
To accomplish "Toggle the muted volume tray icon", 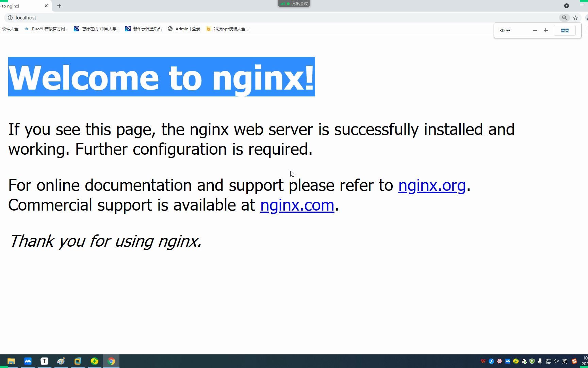I will [x=557, y=361].
